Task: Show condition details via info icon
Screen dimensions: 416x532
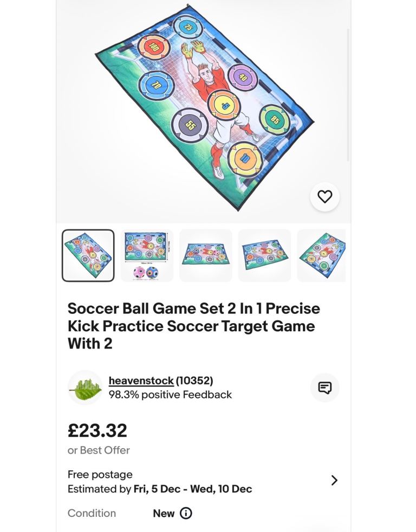Action: coord(186,513)
